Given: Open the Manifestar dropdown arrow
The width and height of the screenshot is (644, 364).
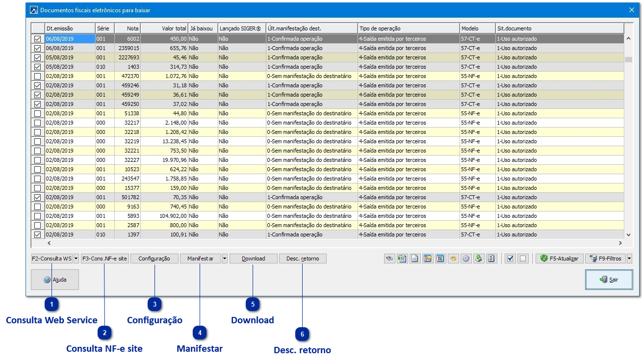Looking at the screenshot, I should (x=225, y=259).
